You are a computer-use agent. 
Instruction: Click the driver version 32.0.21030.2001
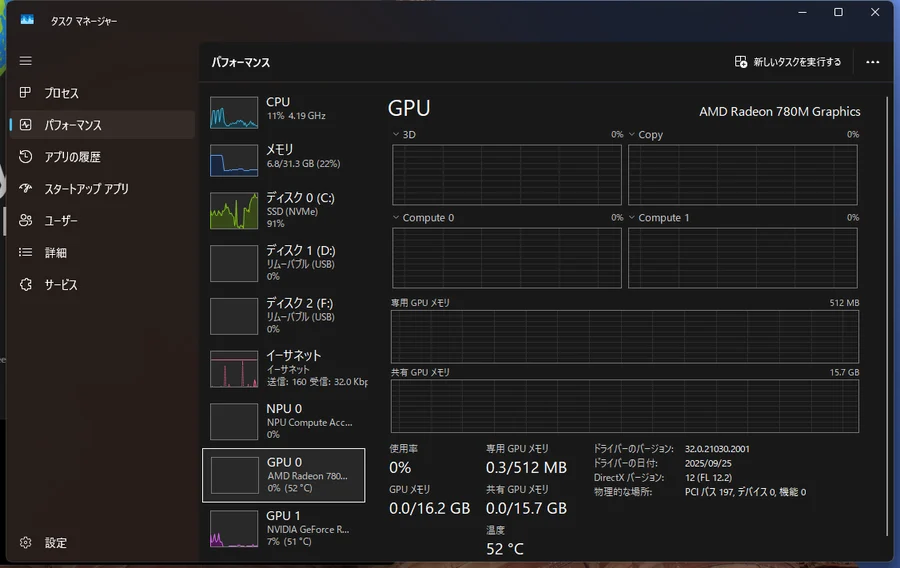click(x=717, y=449)
